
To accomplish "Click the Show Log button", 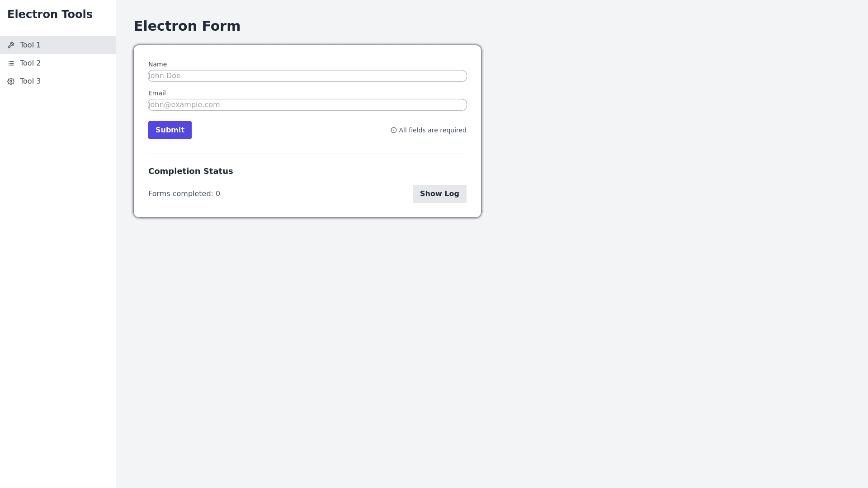I will [x=439, y=194].
